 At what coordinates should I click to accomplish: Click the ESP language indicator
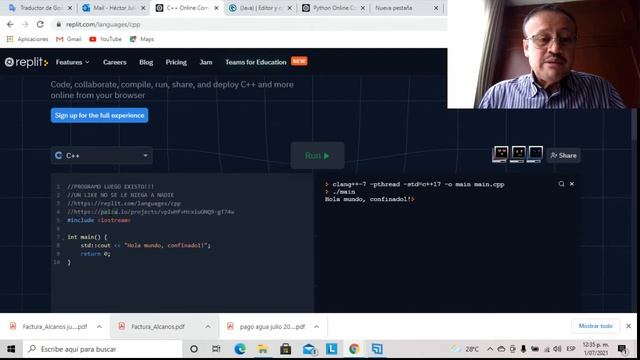(x=571, y=349)
